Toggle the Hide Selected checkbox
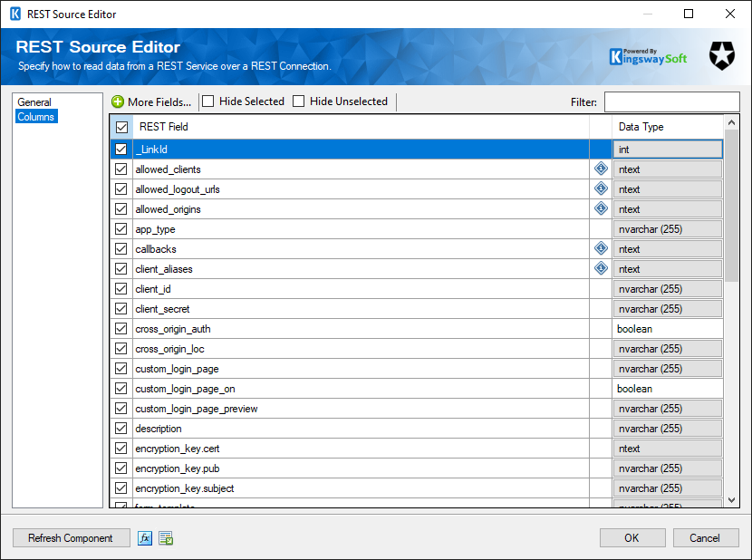Viewport: 752px width, 560px height. (x=208, y=101)
